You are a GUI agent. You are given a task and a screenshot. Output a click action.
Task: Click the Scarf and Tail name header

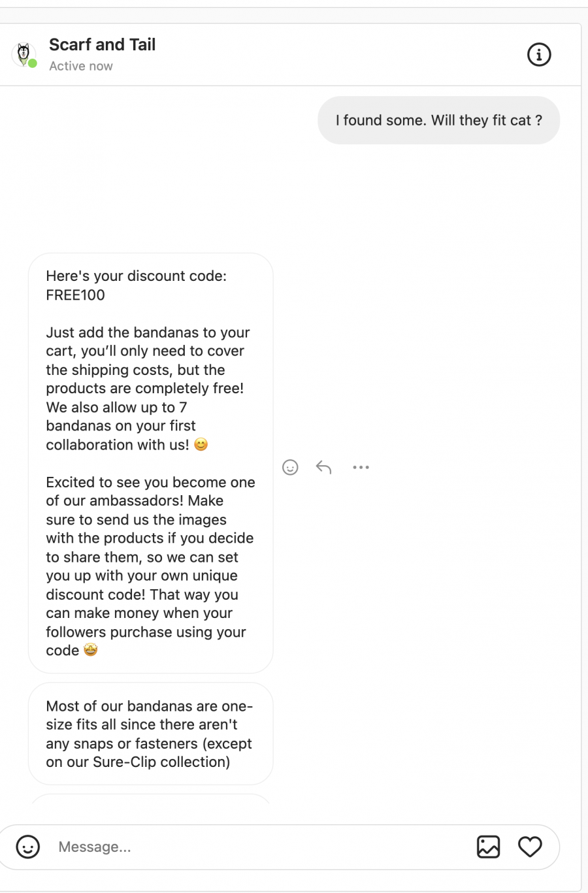tap(102, 44)
